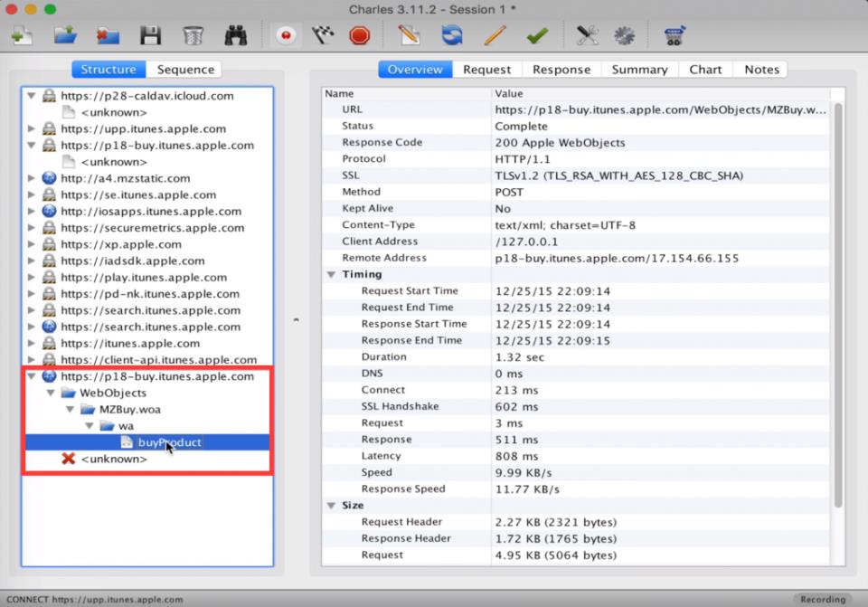Toggle throttling with the checkered flag icon
The height and width of the screenshot is (607, 868).
pos(323,36)
